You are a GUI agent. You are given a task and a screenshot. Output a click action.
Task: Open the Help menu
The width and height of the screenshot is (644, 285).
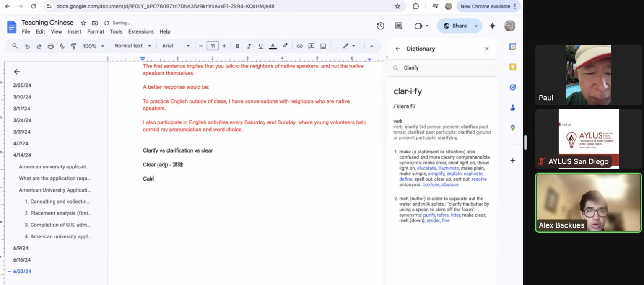tap(165, 31)
